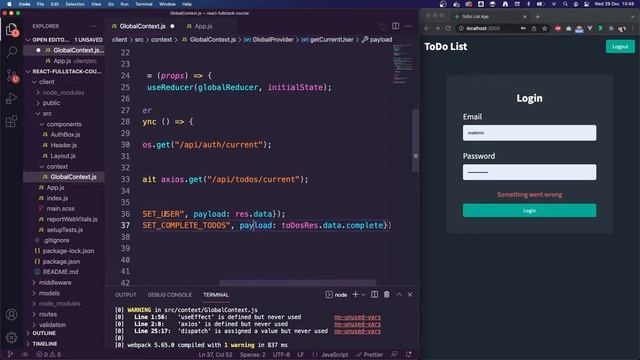Click the Spaces: 2 indentation indicator
The width and height of the screenshot is (640, 360).
click(252, 355)
